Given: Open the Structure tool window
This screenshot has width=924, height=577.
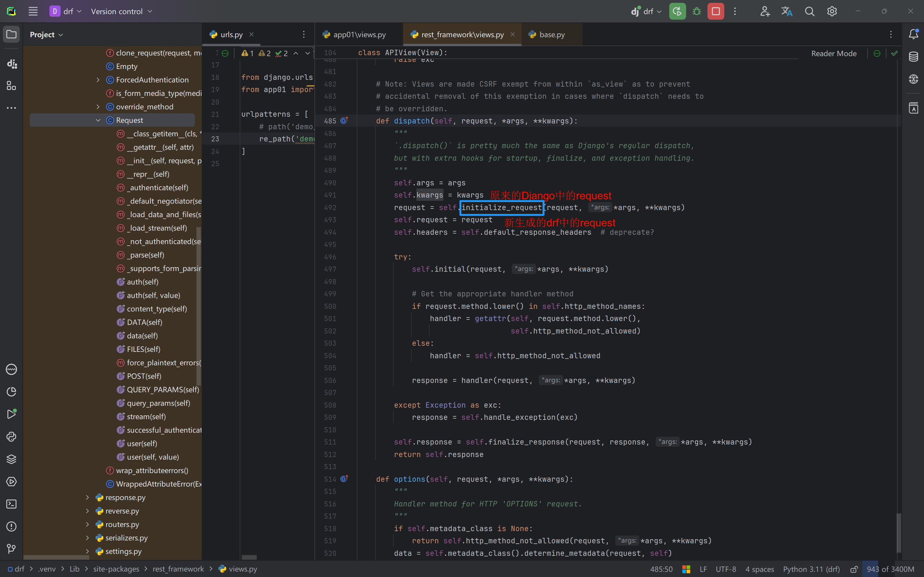Looking at the screenshot, I should (x=12, y=86).
